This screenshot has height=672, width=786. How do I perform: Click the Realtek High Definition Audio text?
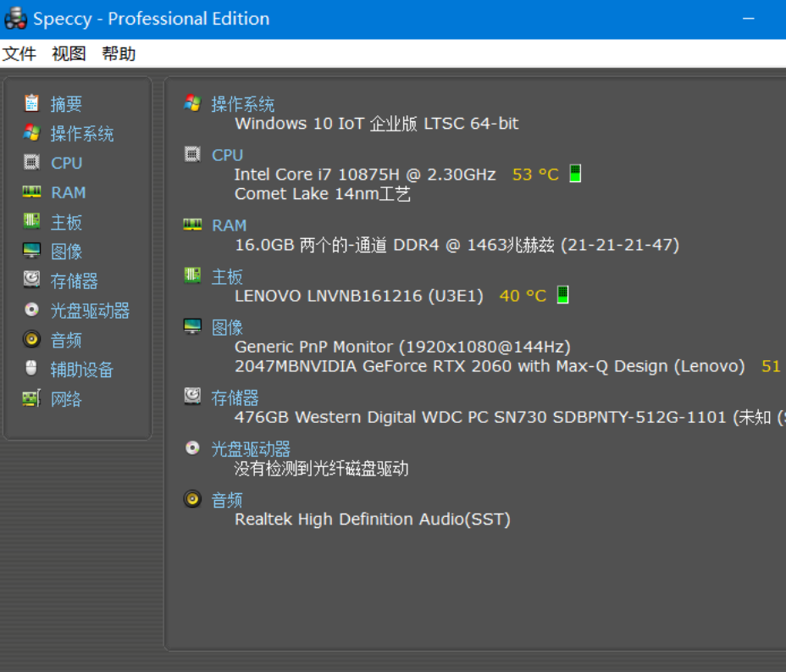point(373,519)
